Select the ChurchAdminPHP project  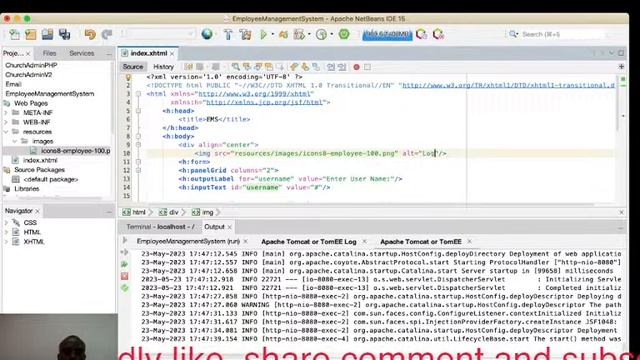pyautogui.click(x=31, y=65)
